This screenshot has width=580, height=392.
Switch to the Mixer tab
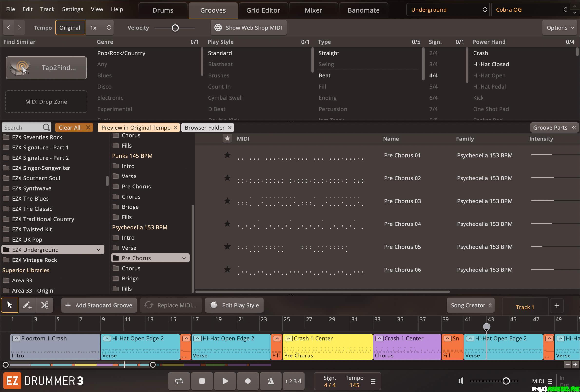tap(313, 10)
